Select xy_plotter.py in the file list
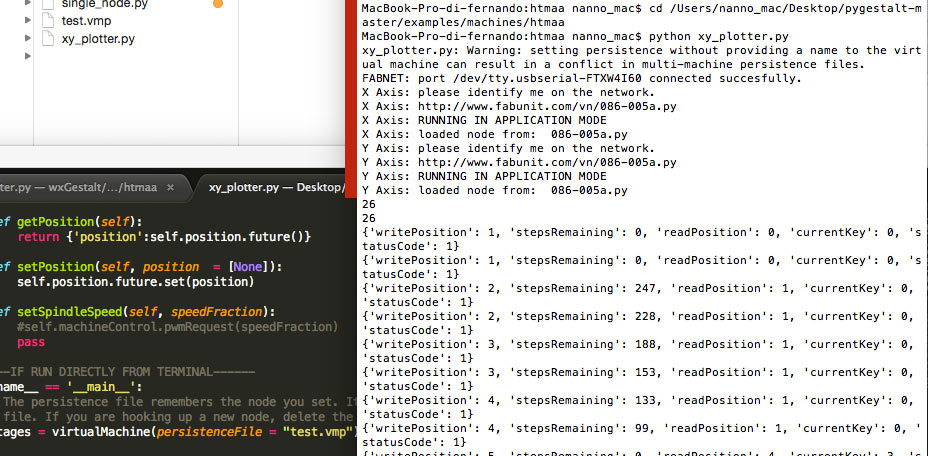Screen dimensions: 928x456 pyautogui.click(x=98, y=39)
